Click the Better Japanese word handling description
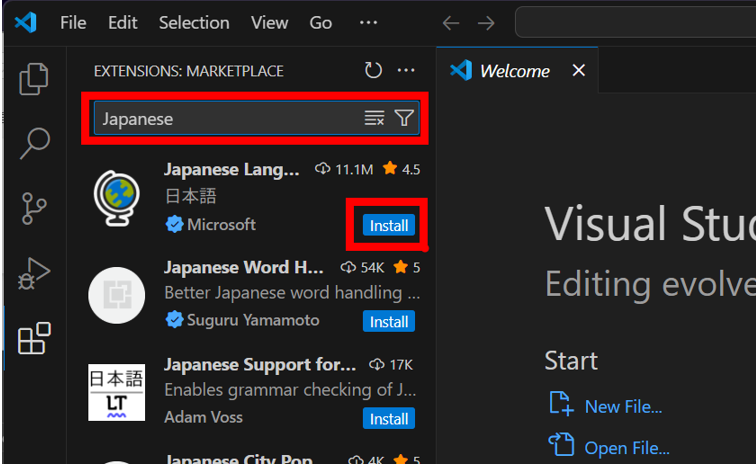756x464 pixels. point(292,293)
